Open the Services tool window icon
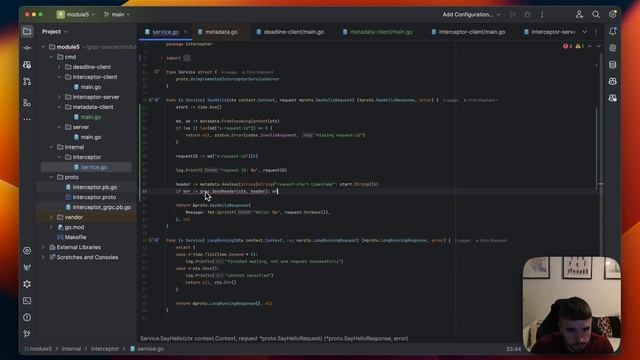This screenshot has height=360, width=640. [x=27, y=251]
